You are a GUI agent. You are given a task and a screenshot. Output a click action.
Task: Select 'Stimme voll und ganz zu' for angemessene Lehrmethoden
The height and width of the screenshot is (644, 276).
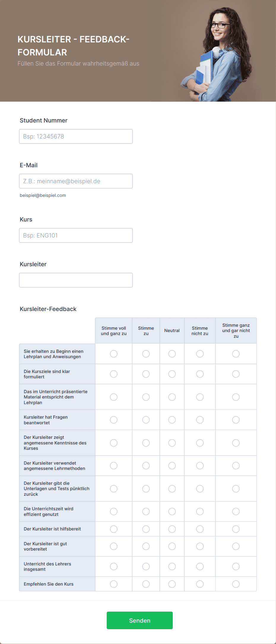114,466
